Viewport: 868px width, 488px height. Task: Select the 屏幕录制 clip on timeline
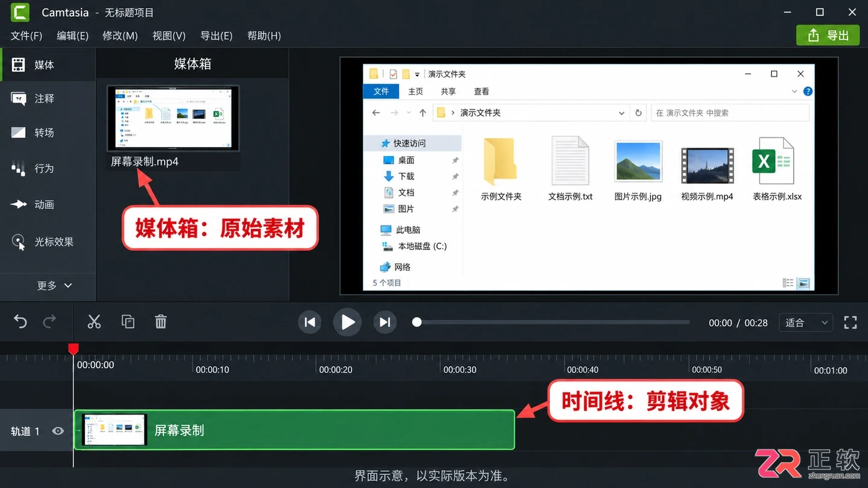point(294,430)
